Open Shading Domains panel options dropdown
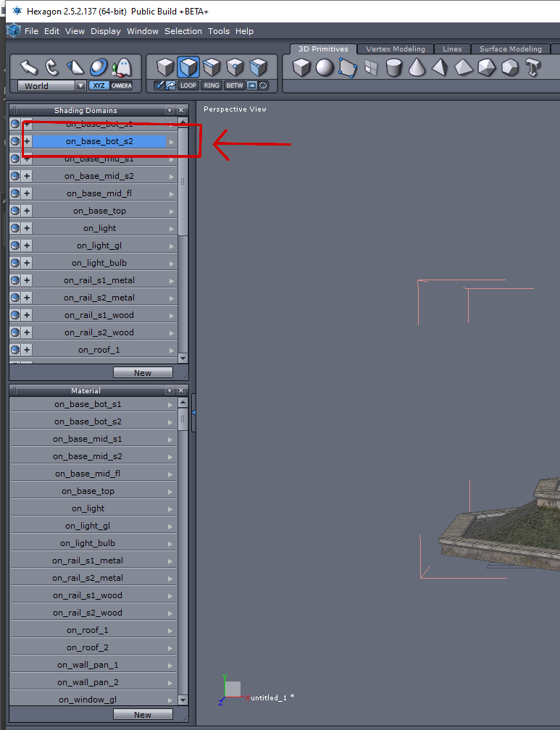 [x=170, y=110]
